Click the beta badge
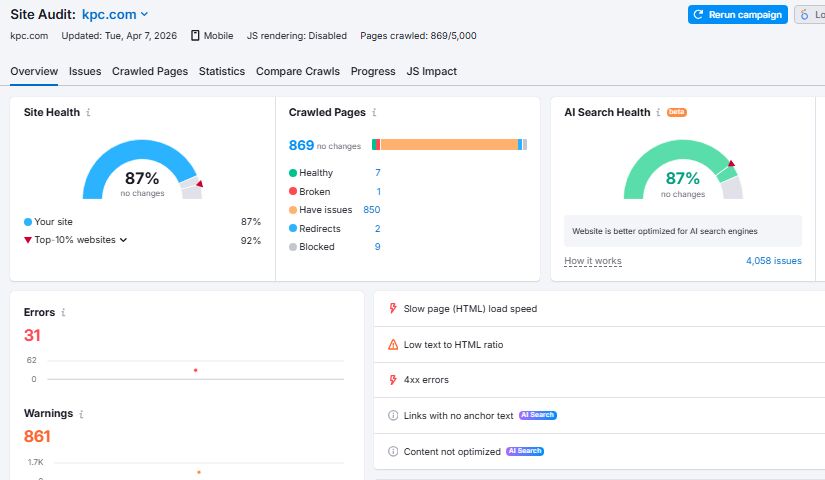The width and height of the screenshot is (825, 480). click(x=677, y=112)
